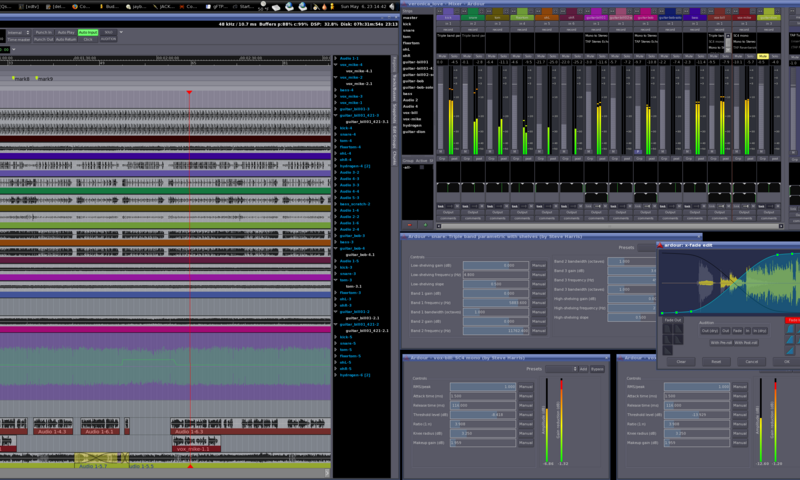The image size is (800, 480).
Task: Click the Ardour logo in x-fade edit title
Action: pos(660,245)
